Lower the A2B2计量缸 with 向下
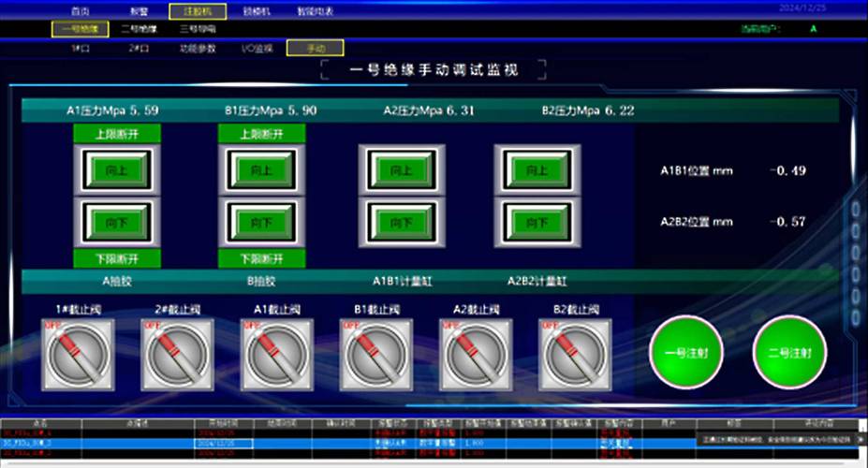 tap(537, 223)
